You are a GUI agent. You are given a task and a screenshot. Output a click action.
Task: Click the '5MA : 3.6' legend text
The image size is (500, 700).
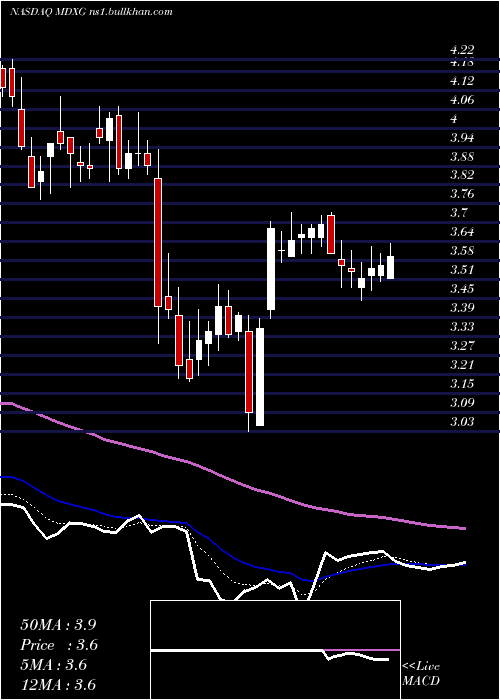[54, 665]
